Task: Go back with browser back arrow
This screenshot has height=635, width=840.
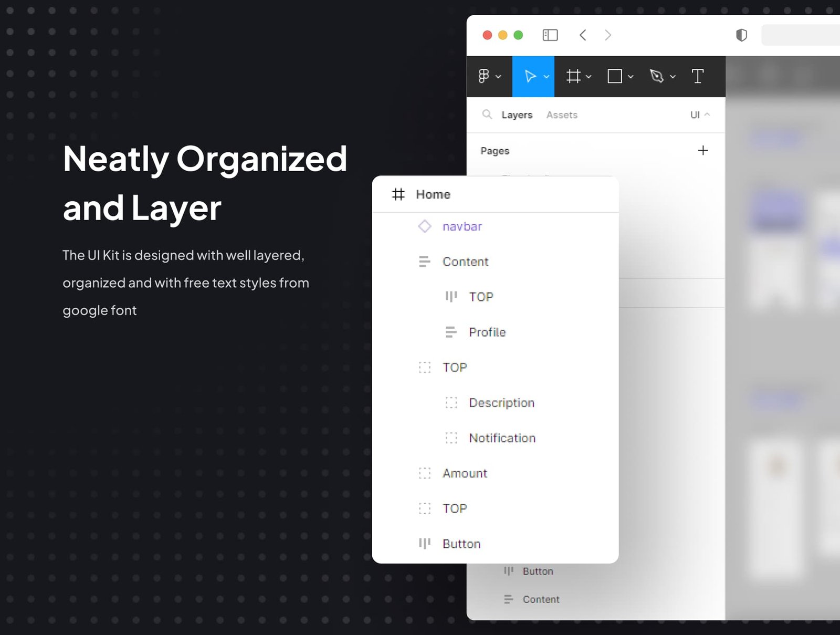Action: point(583,35)
